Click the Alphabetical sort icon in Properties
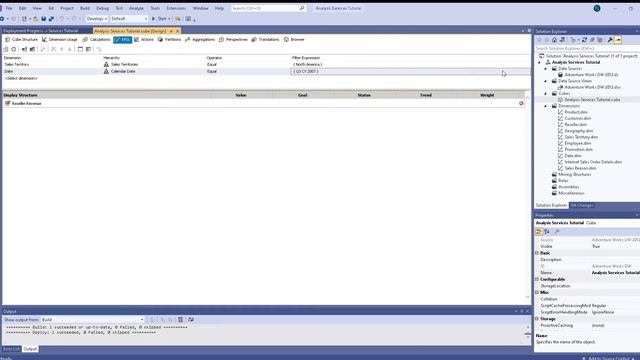Viewport: 640px width, 360px height. (547, 232)
